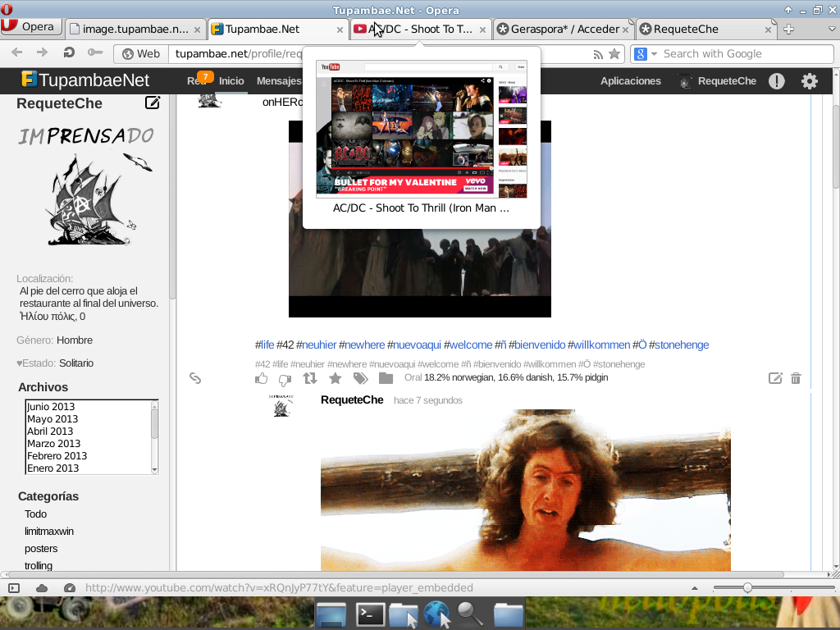Delete the post with the trash icon

coord(796,378)
